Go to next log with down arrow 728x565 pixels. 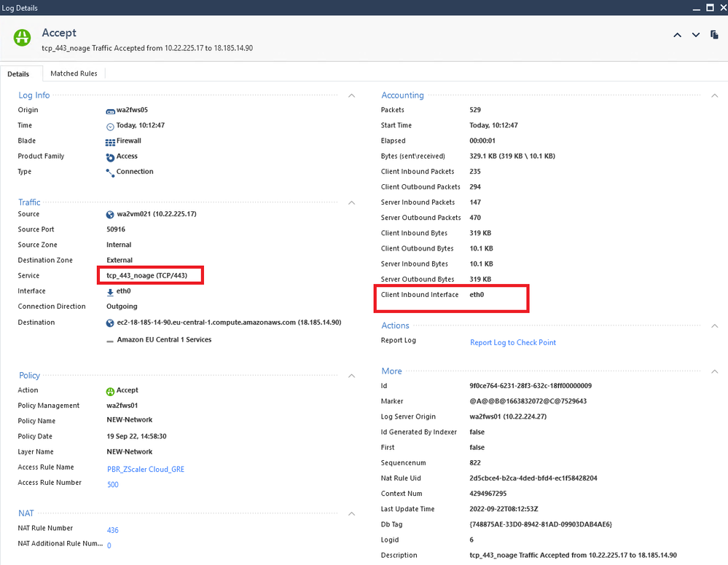click(695, 35)
